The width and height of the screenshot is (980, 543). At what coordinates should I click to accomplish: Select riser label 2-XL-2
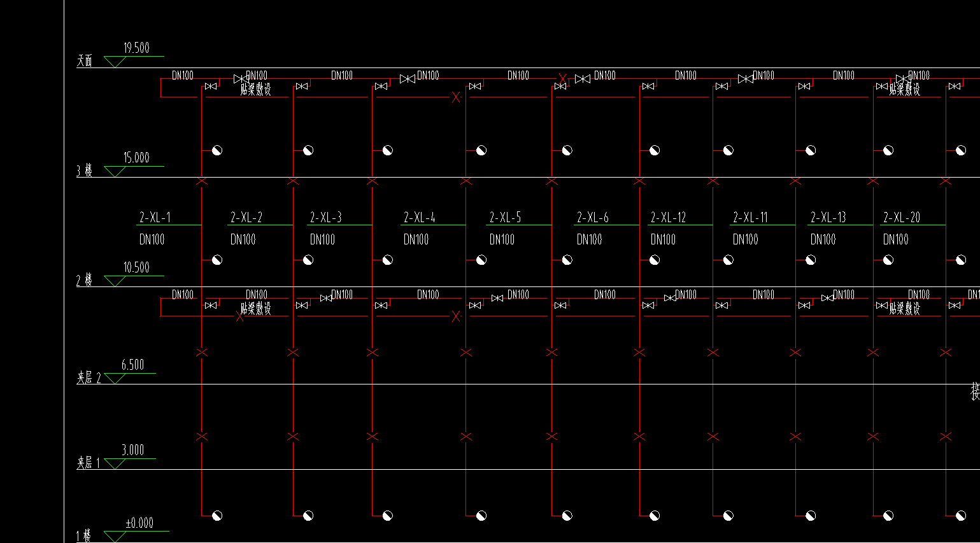(x=246, y=217)
